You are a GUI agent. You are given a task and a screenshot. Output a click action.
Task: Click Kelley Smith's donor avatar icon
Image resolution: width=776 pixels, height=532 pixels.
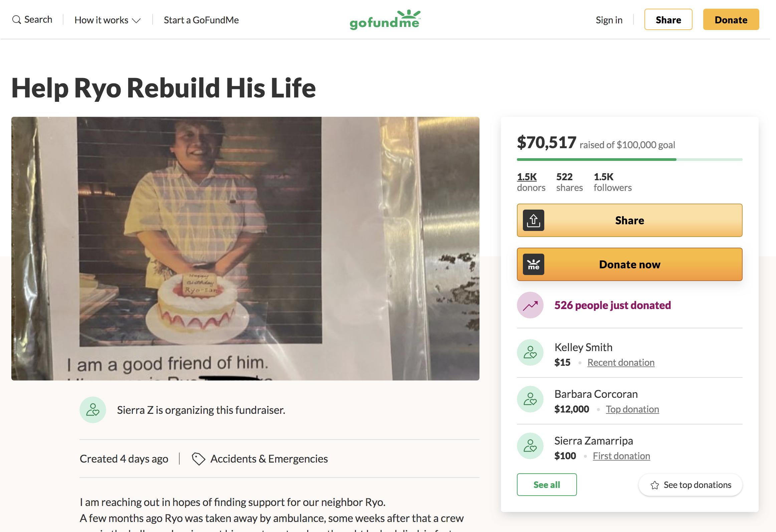pyautogui.click(x=530, y=352)
